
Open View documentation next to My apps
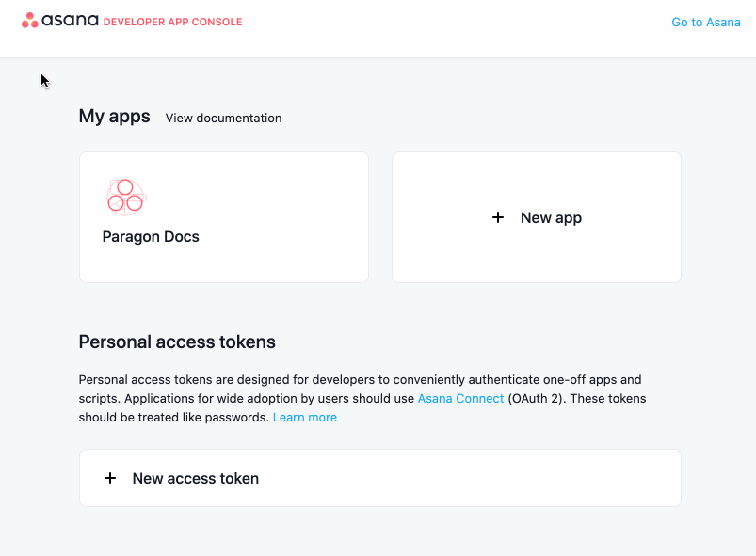coord(223,118)
